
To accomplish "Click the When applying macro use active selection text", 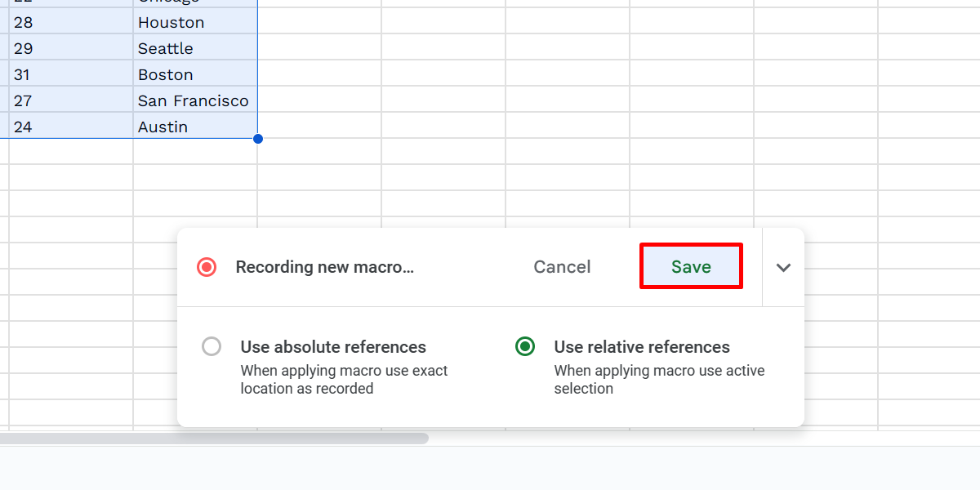I will pos(660,380).
